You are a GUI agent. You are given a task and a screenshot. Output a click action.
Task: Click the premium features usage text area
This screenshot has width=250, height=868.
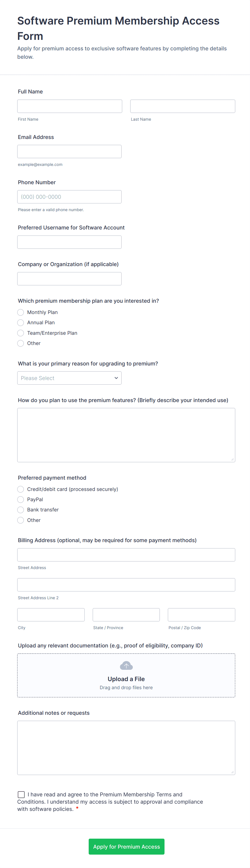click(x=126, y=435)
